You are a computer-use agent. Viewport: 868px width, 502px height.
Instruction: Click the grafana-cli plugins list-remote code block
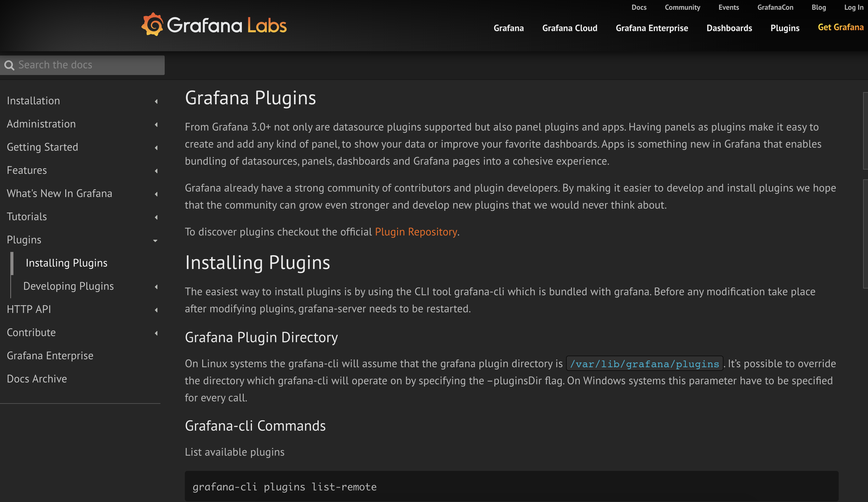pos(511,486)
